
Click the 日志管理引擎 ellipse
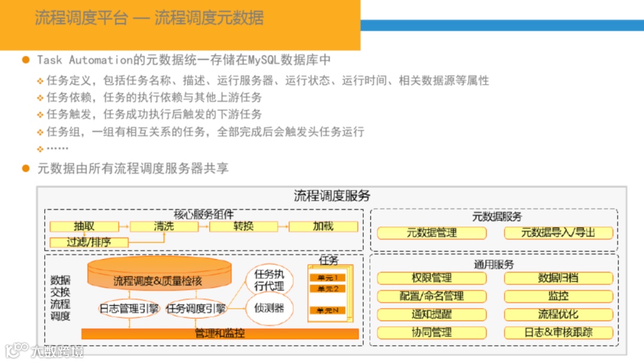129,309
